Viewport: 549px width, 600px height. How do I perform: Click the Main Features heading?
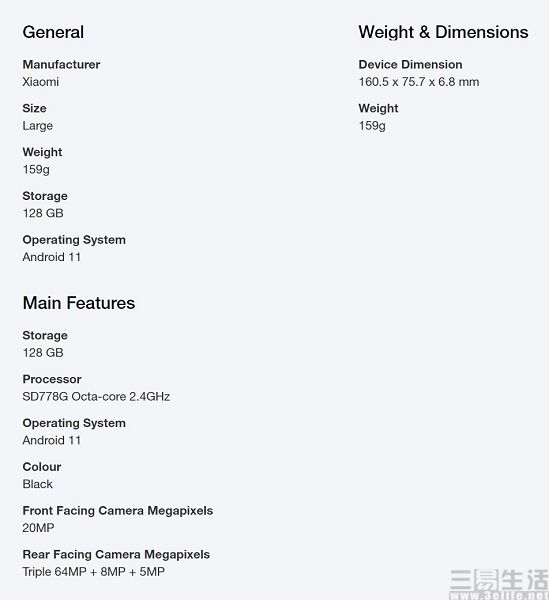[79, 303]
